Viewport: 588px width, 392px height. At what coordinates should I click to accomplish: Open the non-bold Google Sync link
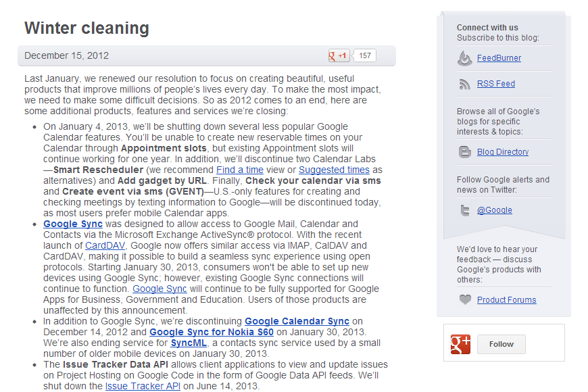click(160, 289)
